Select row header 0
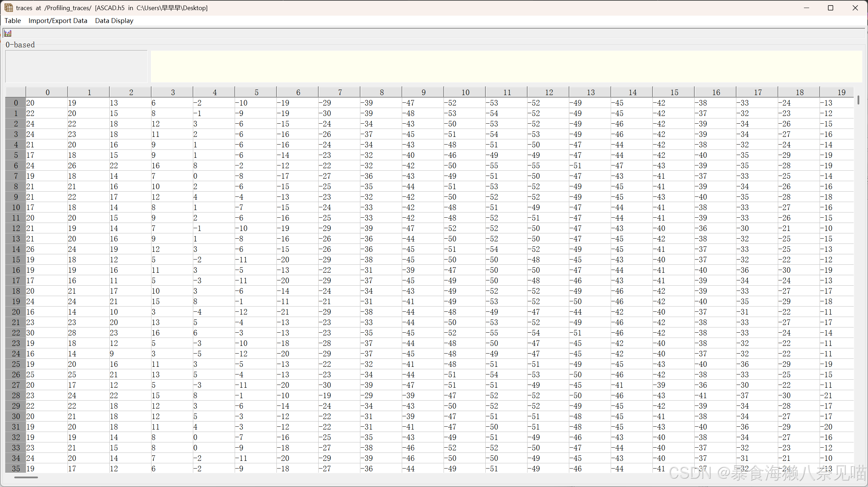868x487 pixels. (16, 103)
